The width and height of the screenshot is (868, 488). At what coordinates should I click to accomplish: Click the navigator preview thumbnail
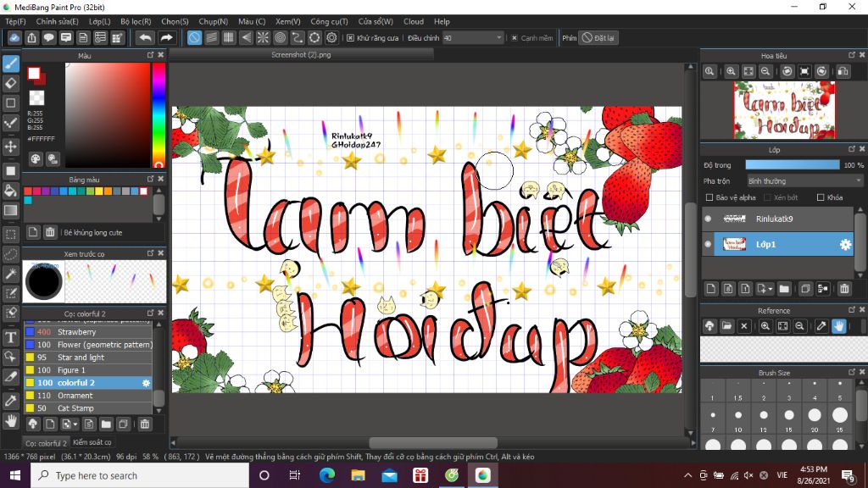(784, 110)
